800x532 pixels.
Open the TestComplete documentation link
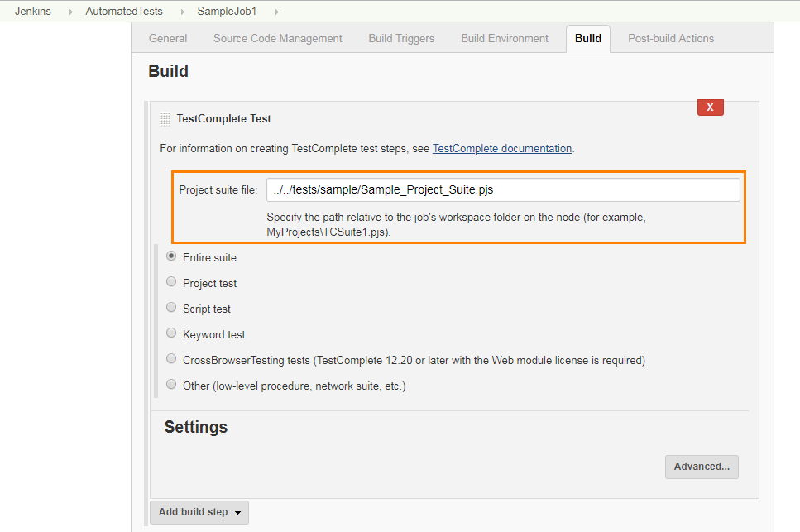501,148
